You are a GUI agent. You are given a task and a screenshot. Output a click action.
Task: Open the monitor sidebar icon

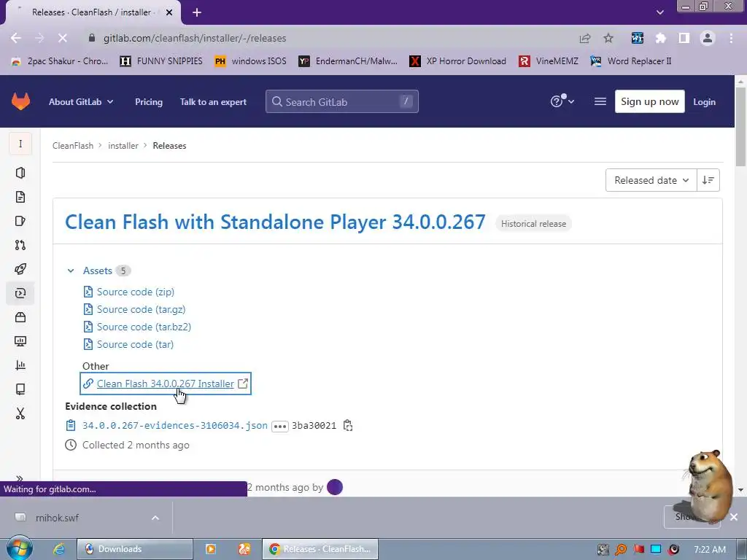click(20, 341)
